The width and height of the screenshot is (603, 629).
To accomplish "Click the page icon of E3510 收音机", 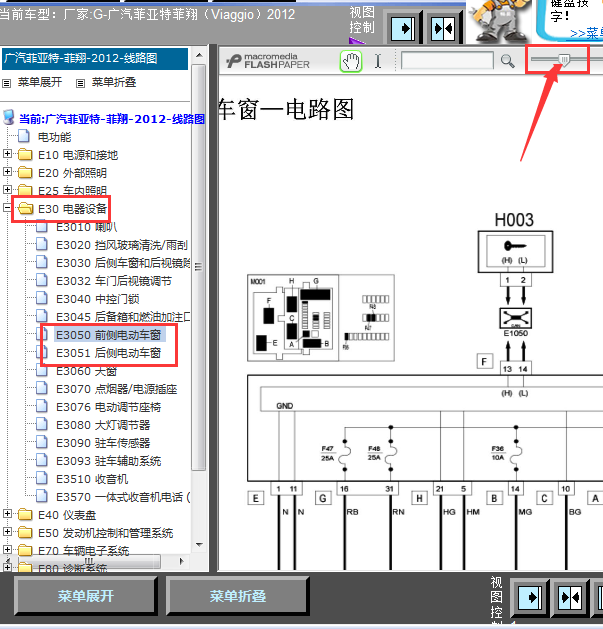I will [42, 478].
